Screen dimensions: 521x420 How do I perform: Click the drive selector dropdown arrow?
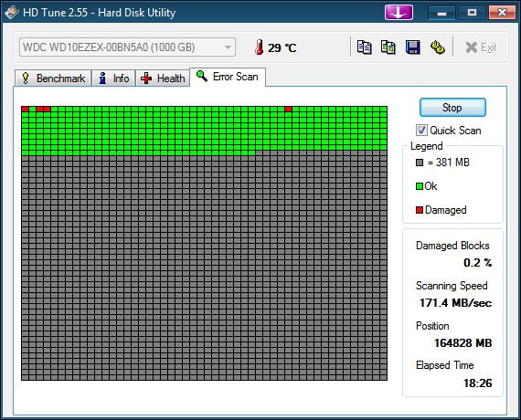[x=228, y=47]
